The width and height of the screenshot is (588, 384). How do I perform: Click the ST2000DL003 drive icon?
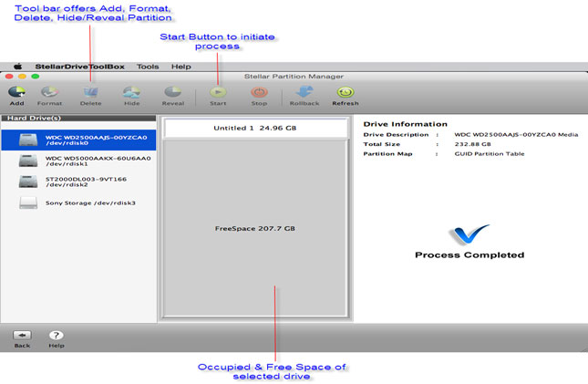coord(28,182)
